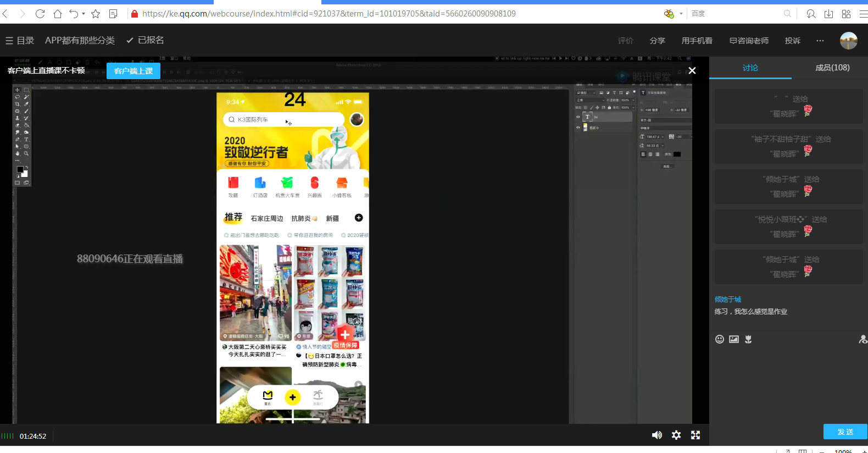Toggle the bookmark star for this page
868x453 pixels.
click(x=96, y=14)
